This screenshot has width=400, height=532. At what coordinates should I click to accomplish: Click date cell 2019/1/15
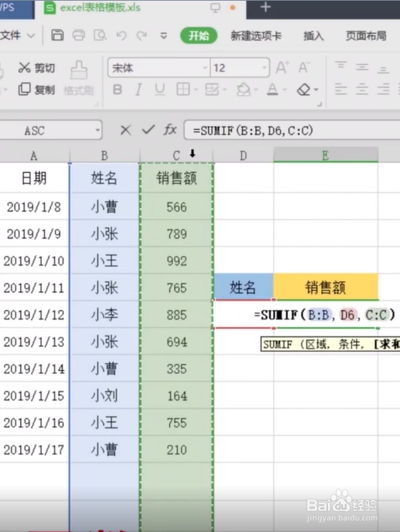click(34, 395)
